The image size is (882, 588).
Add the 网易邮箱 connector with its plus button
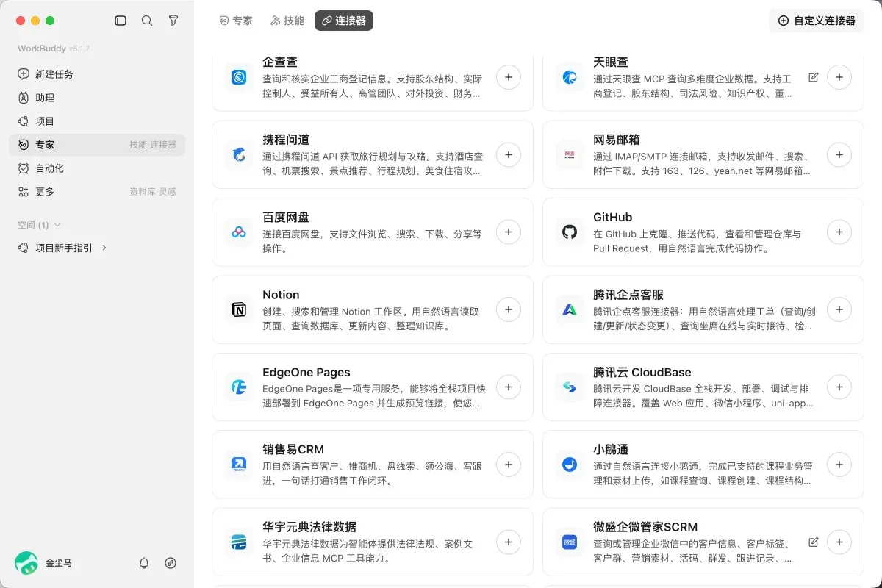[839, 154]
